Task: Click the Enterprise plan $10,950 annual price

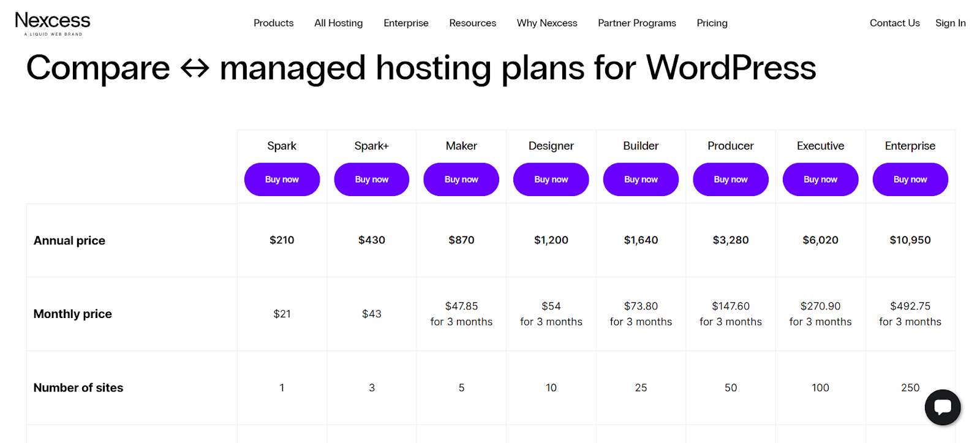Action: [x=910, y=240]
